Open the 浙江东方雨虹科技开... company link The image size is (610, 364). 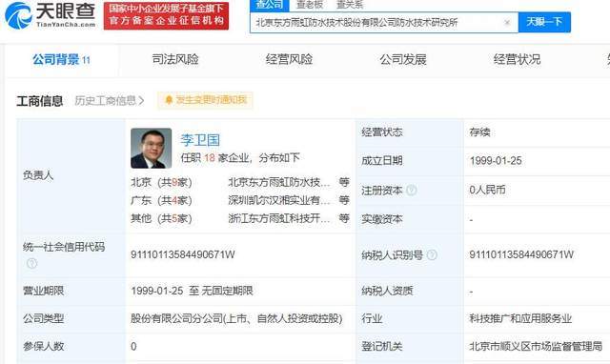point(279,218)
